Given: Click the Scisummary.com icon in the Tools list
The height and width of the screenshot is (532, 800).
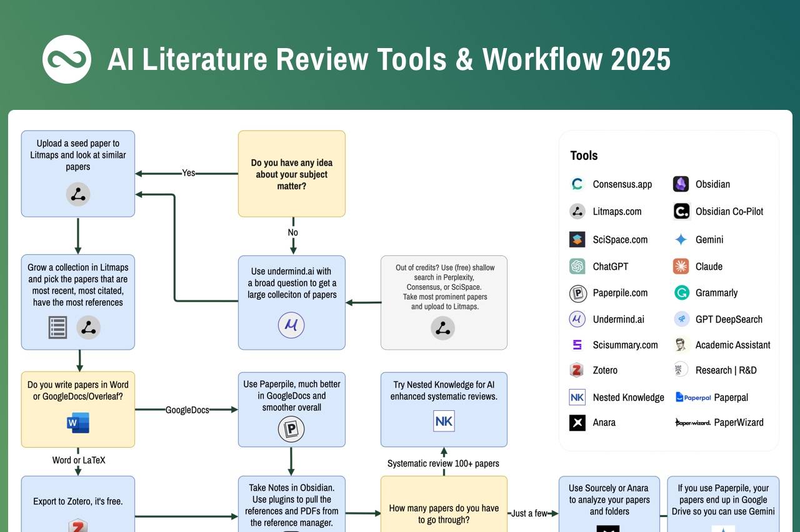Looking at the screenshot, I should point(577,345).
